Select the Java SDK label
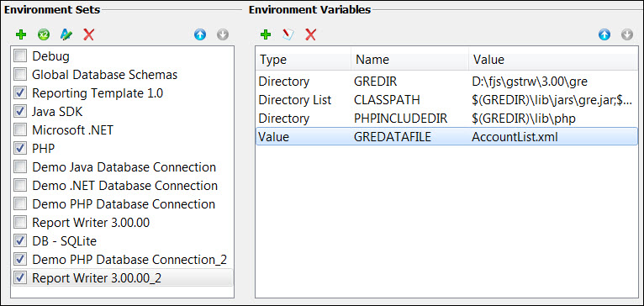 click(x=57, y=111)
